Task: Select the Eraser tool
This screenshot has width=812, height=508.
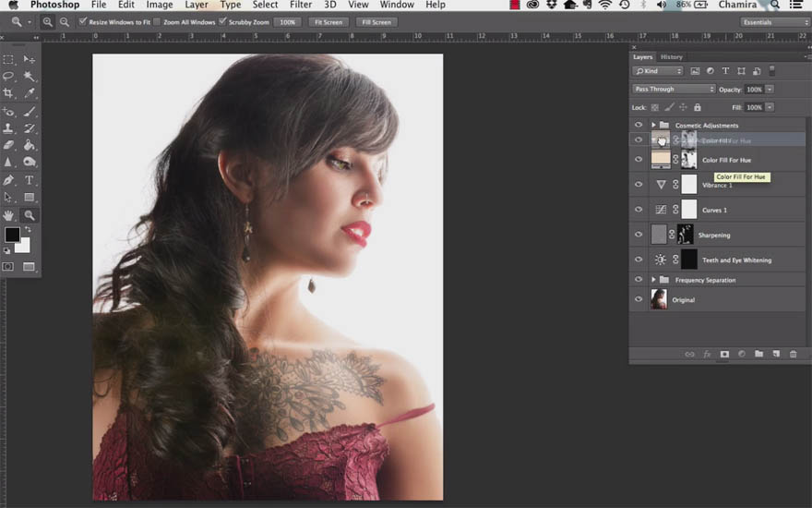Action: coord(8,145)
